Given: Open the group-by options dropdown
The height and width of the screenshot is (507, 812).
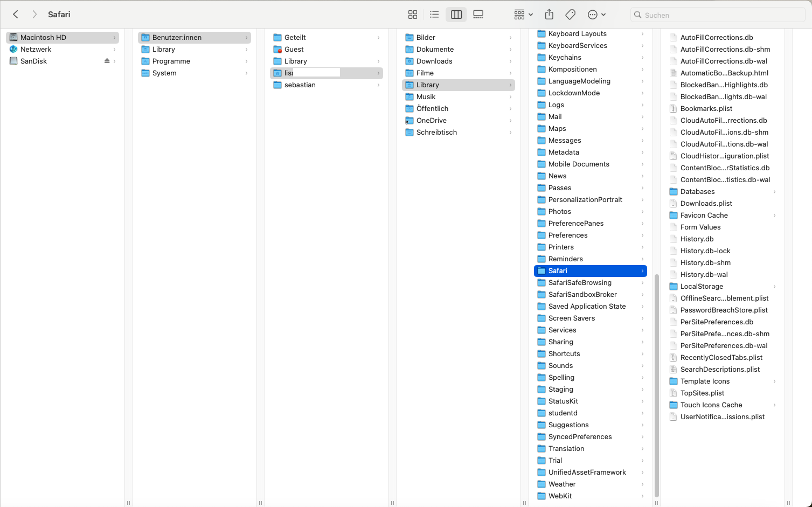Looking at the screenshot, I should click(523, 15).
